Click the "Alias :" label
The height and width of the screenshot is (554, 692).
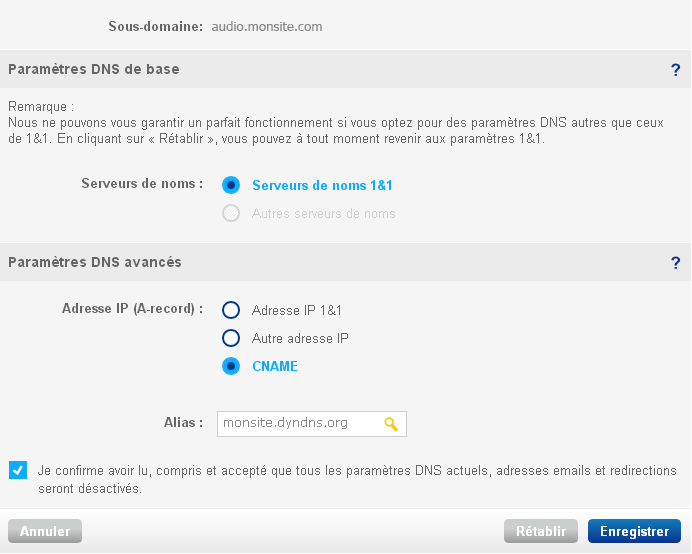click(183, 422)
